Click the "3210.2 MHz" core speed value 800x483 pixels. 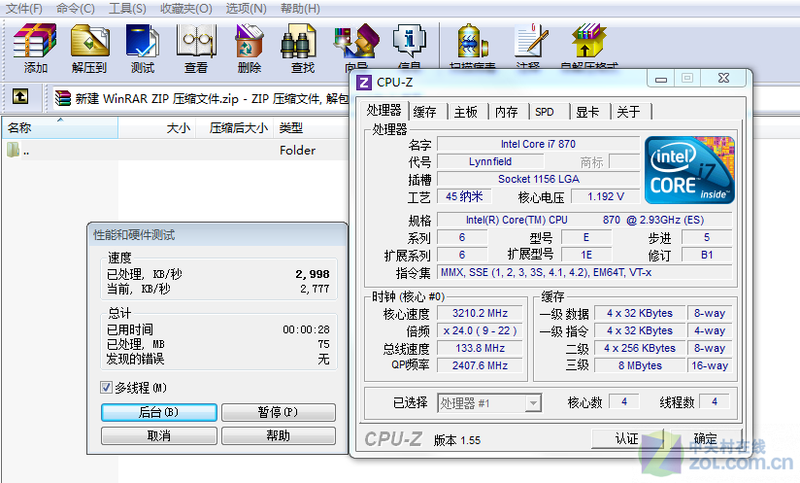click(480, 313)
